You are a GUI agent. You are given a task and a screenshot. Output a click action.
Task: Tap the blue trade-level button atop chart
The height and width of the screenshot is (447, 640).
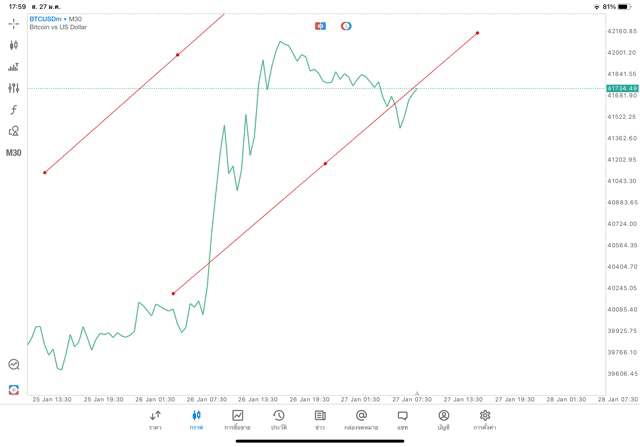coord(320,26)
